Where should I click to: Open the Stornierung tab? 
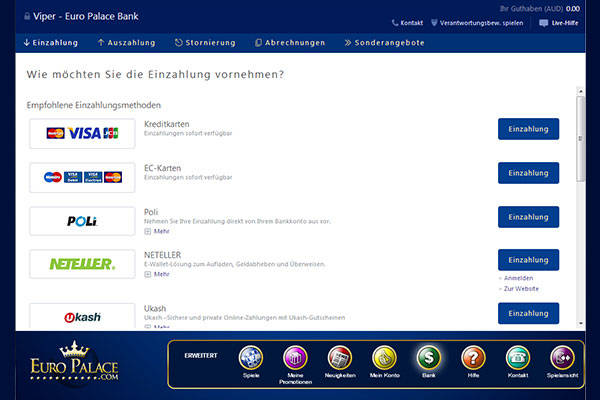[204, 43]
